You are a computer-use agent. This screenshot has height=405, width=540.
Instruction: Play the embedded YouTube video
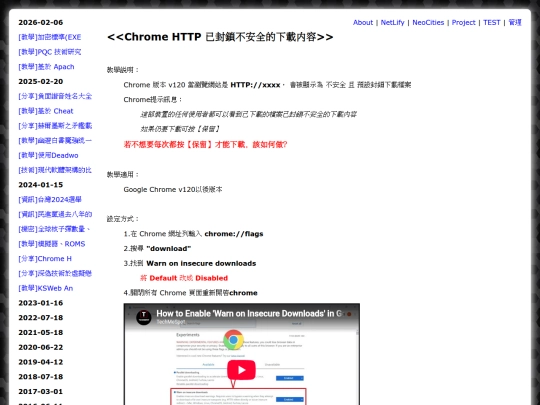coord(241,370)
